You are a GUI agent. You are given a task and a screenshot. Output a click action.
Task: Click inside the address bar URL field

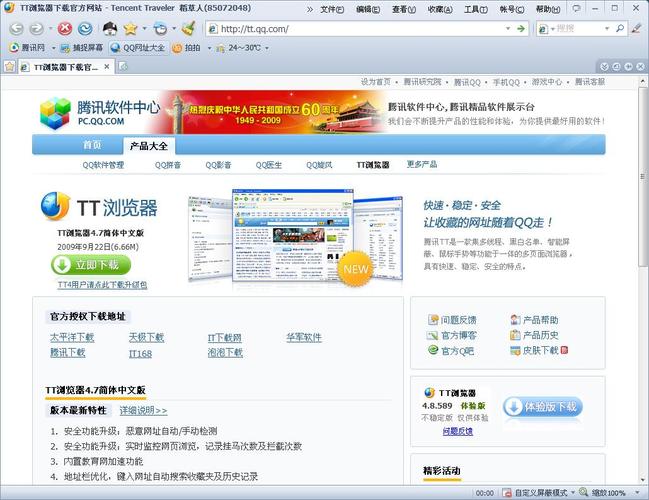[360, 29]
